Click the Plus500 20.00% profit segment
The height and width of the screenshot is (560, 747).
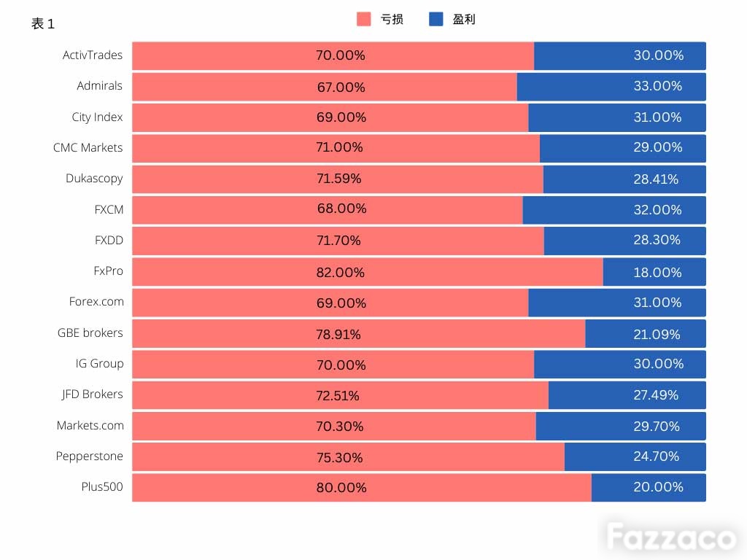point(649,487)
